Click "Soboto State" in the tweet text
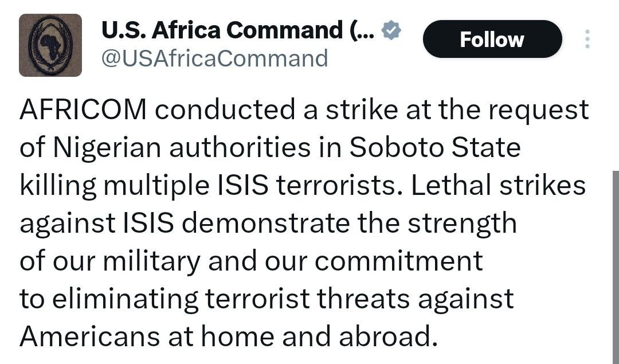 (434, 148)
